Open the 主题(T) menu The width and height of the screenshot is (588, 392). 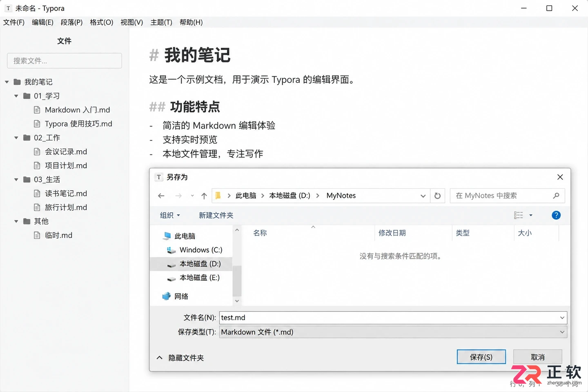point(161,22)
